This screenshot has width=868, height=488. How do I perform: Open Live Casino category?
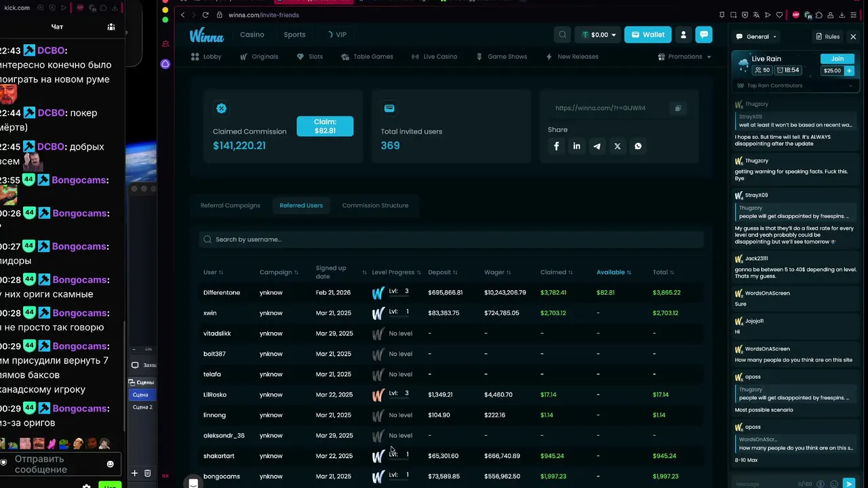pos(434,57)
